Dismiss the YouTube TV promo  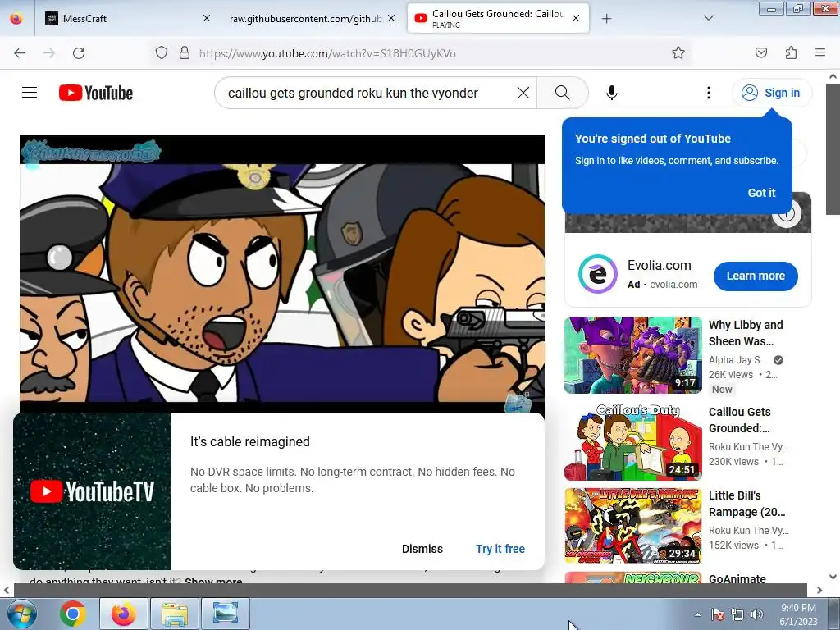(x=422, y=549)
